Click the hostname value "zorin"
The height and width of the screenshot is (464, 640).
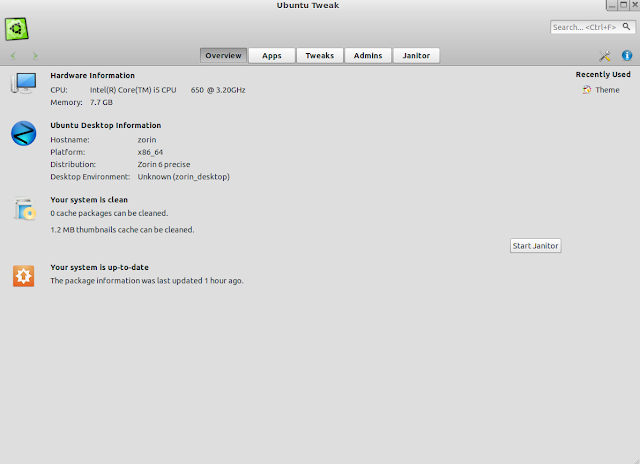pyautogui.click(x=147, y=140)
